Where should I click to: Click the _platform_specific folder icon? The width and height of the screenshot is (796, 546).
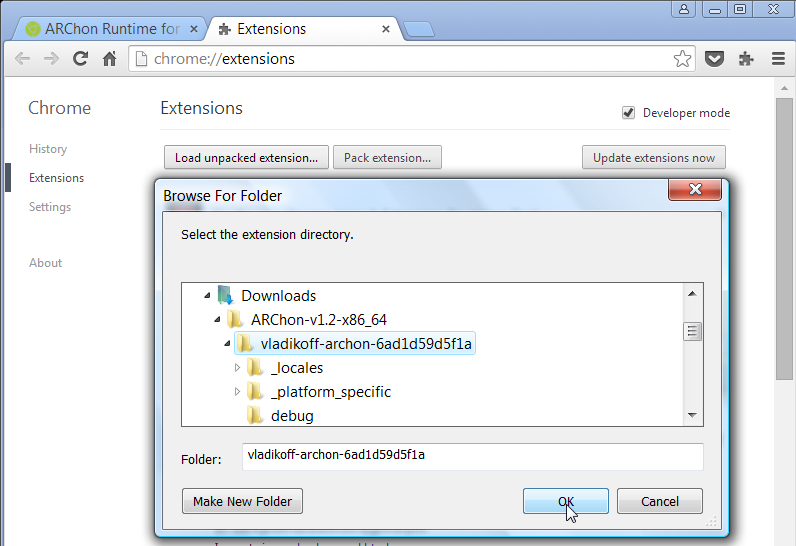tap(255, 391)
